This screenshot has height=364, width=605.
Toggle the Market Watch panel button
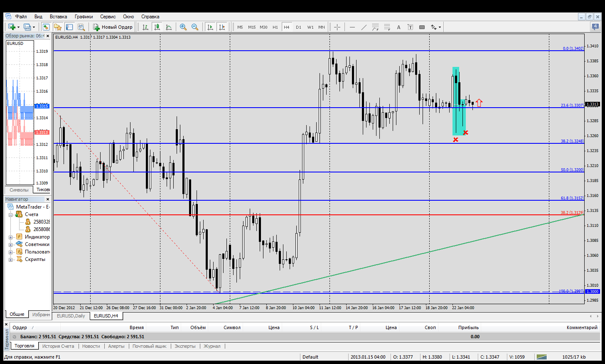(x=46, y=27)
